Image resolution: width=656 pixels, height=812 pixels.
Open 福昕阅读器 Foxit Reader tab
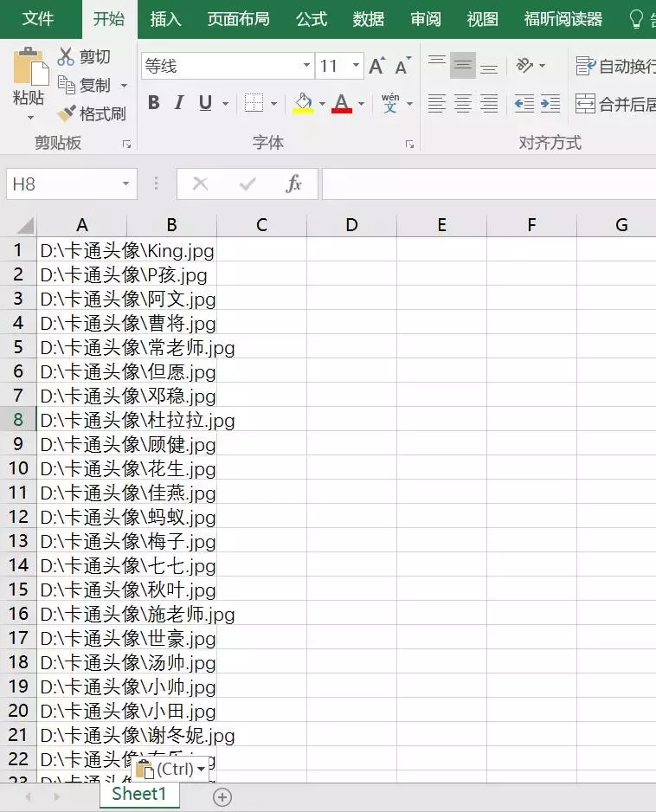click(563, 19)
